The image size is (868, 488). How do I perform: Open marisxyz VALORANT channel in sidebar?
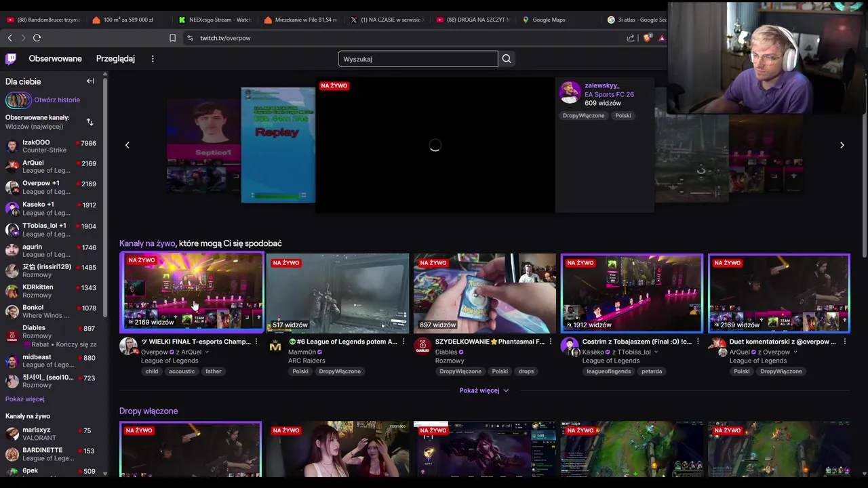click(53, 434)
